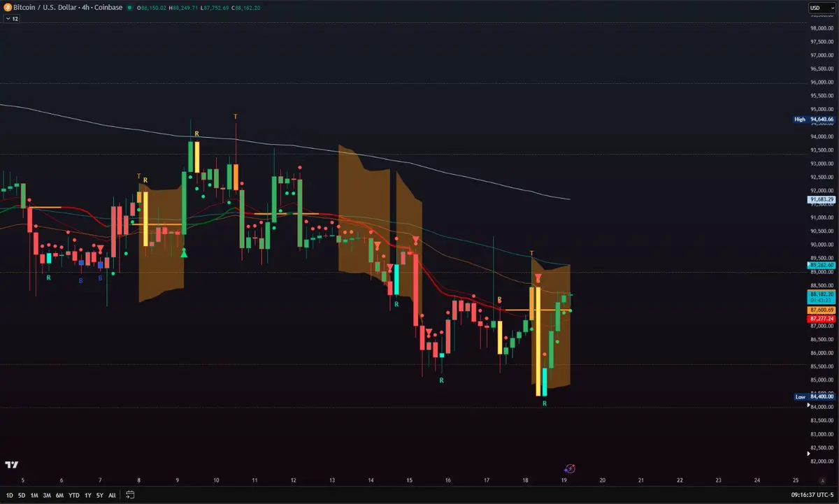This screenshot has height=504, width=839.
Task: Select the 1M time range
Action: pyautogui.click(x=35, y=495)
